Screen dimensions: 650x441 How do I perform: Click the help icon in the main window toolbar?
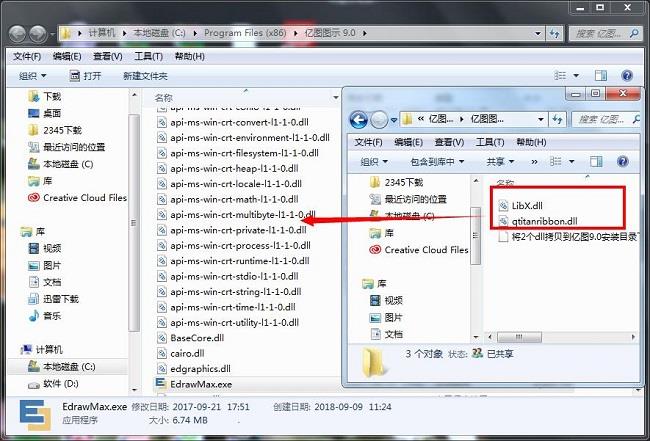[627, 75]
